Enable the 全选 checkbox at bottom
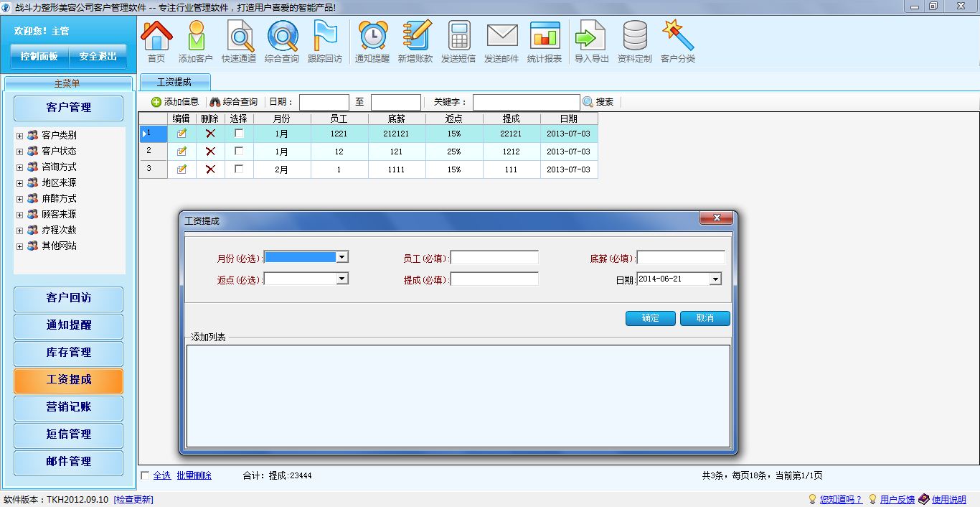The image size is (980, 507). tap(146, 475)
